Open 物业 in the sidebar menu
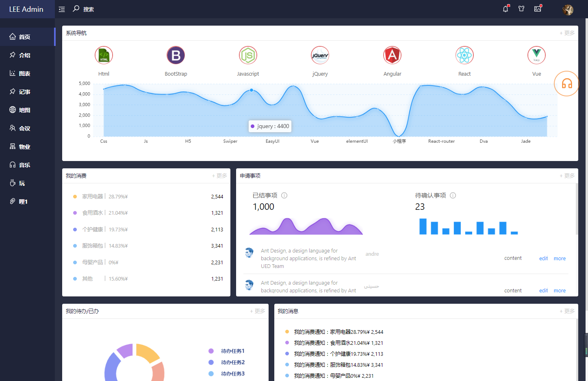Image resolution: width=588 pixels, height=381 pixels. [x=27, y=147]
